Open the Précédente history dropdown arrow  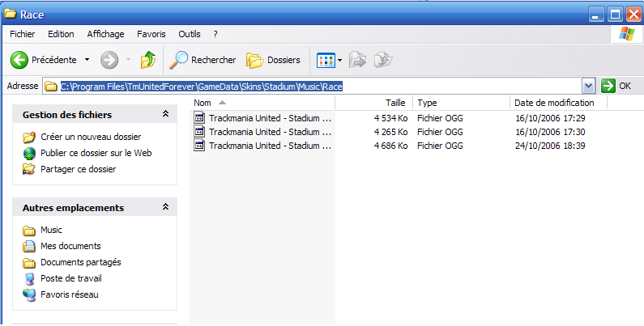pos(87,60)
